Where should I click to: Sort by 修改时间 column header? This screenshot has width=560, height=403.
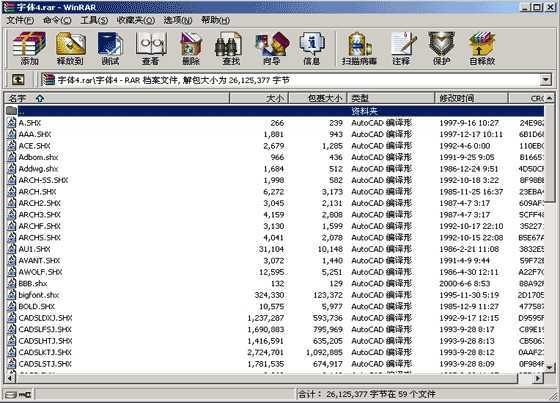[471, 98]
